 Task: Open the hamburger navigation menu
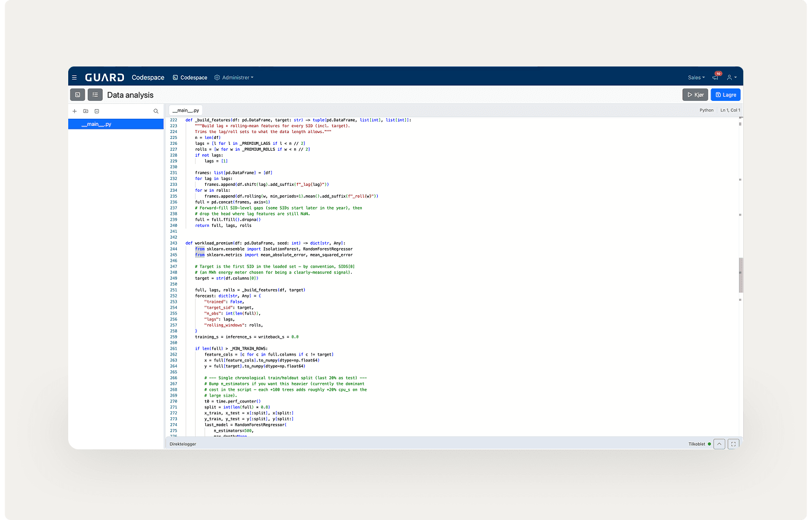[x=74, y=78]
